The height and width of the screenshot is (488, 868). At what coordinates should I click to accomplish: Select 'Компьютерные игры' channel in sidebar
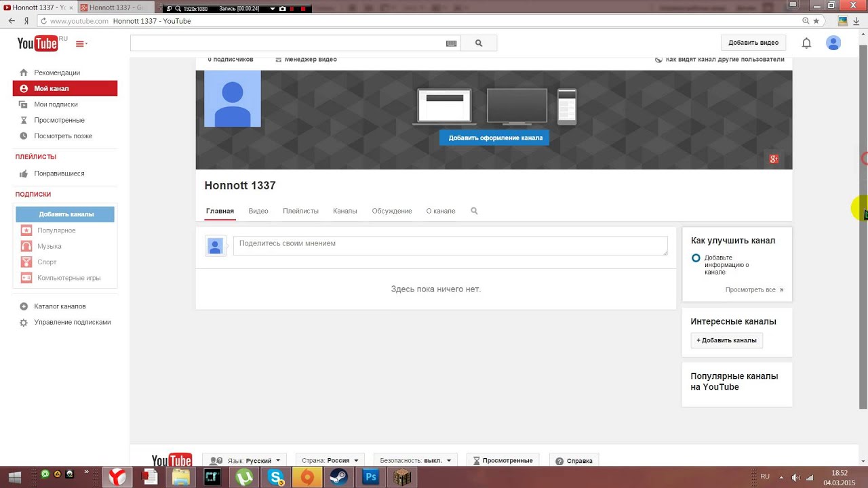pyautogui.click(x=65, y=278)
